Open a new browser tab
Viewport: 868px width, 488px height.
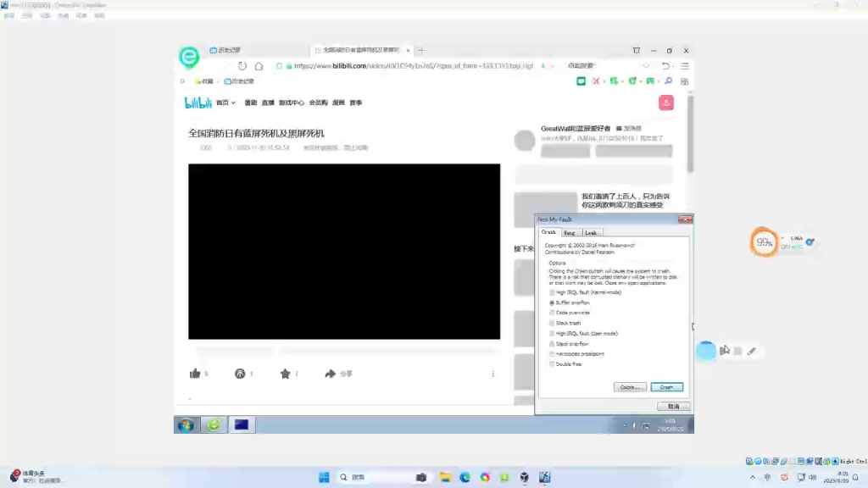pyautogui.click(x=422, y=50)
